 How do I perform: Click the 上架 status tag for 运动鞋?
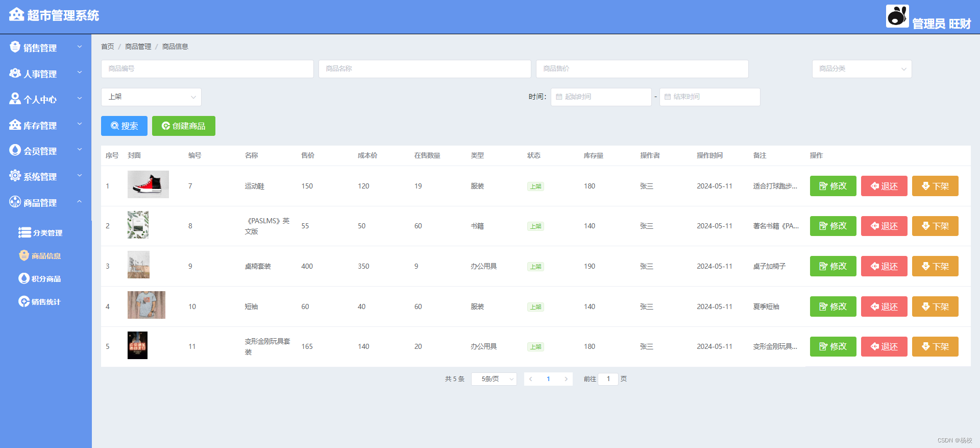(535, 186)
